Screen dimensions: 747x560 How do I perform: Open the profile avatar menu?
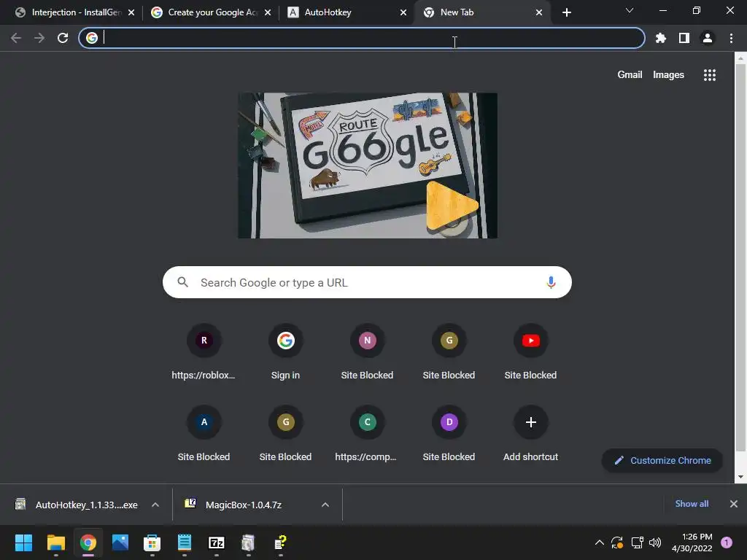pyautogui.click(x=708, y=38)
